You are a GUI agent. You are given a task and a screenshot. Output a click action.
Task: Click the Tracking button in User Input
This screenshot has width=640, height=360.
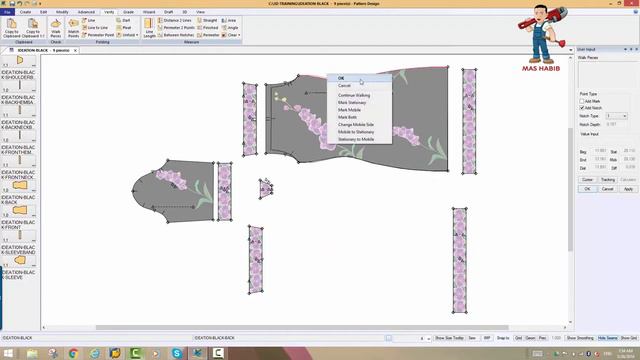click(607, 180)
